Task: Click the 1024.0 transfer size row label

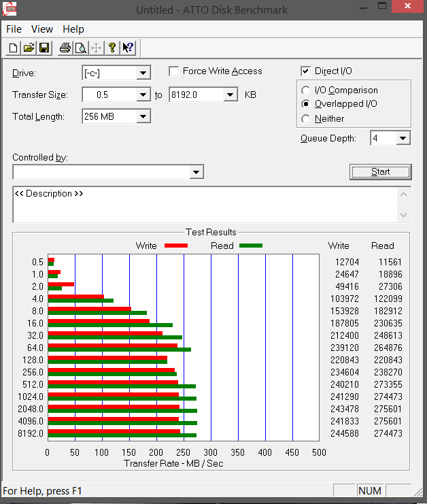Action: coord(31,397)
